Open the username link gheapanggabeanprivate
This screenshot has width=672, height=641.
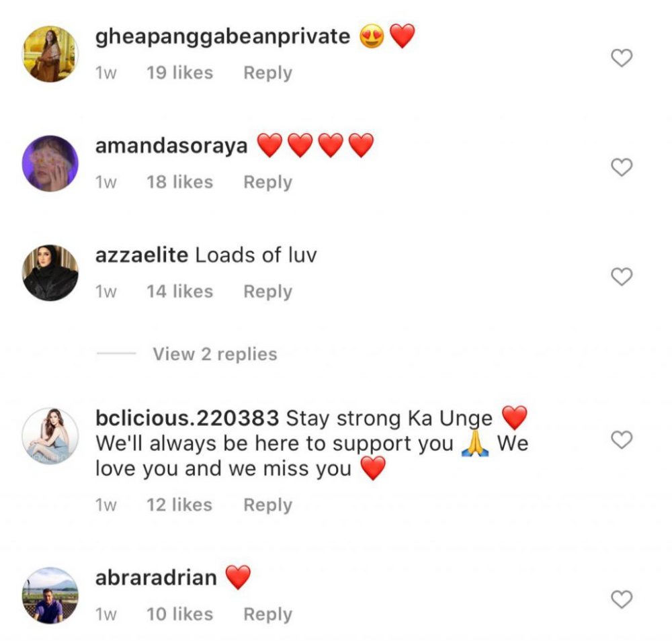pos(222,36)
